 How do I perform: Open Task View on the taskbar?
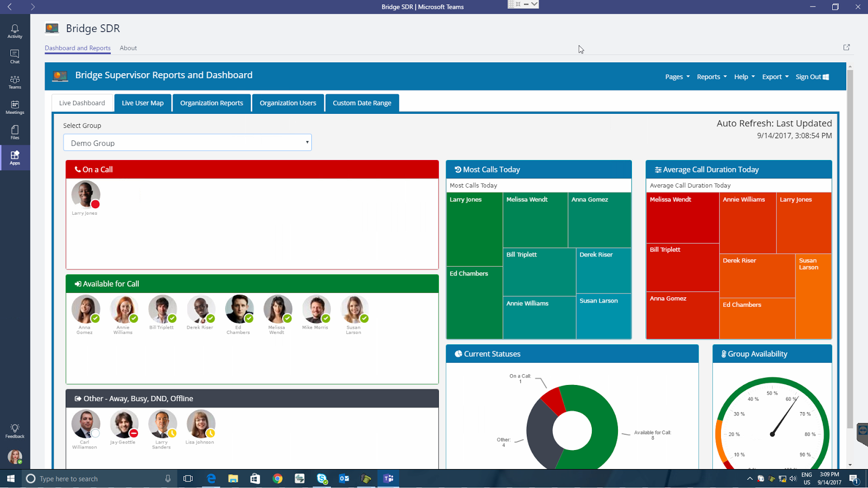pyautogui.click(x=188, y=478)
